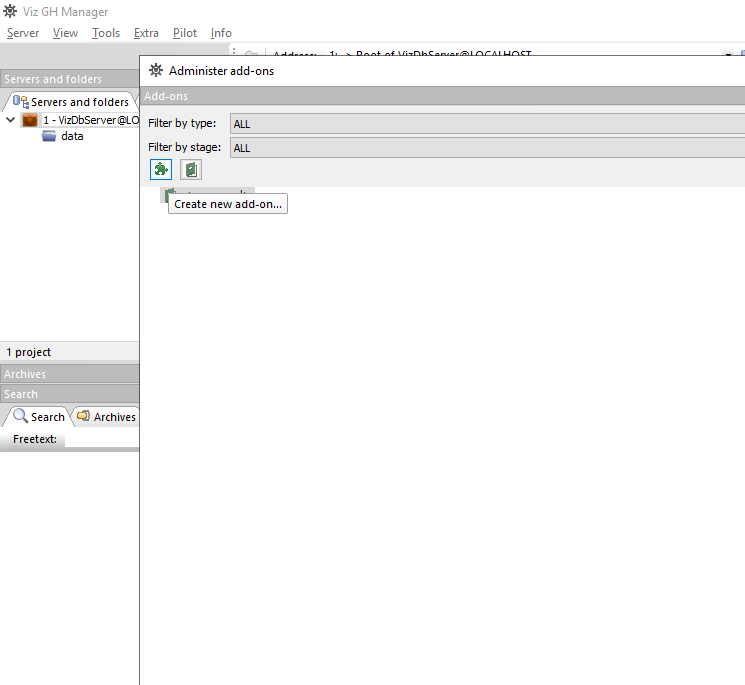This screenshot has width=745, height=685.
Task: Click the Administer add-ons dialog gear icon
Action: (x=156, y=71)
